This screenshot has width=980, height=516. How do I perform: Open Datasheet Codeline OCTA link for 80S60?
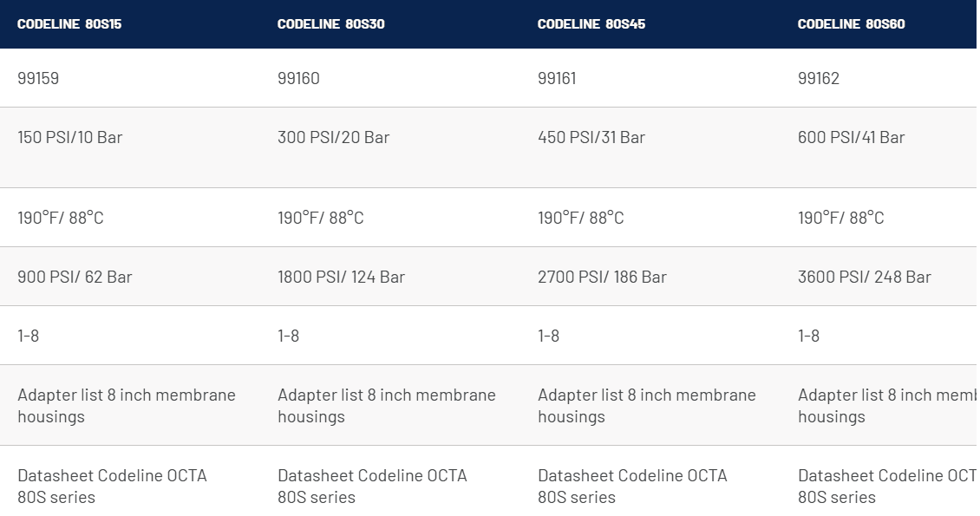(887, 486)
